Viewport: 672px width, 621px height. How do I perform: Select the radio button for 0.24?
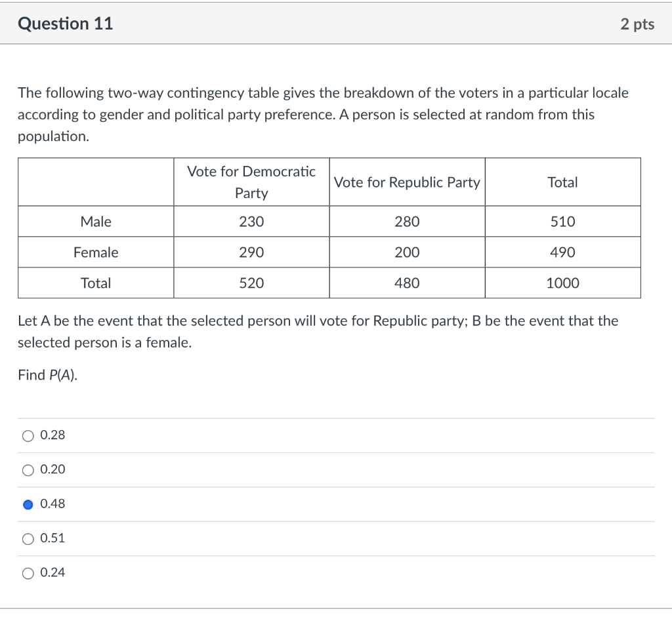pyautogui.click(x=29, y=572)
